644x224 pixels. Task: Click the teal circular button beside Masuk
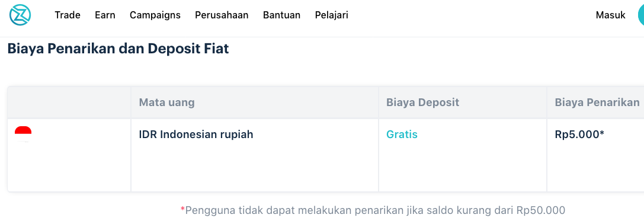pos(640,15)
